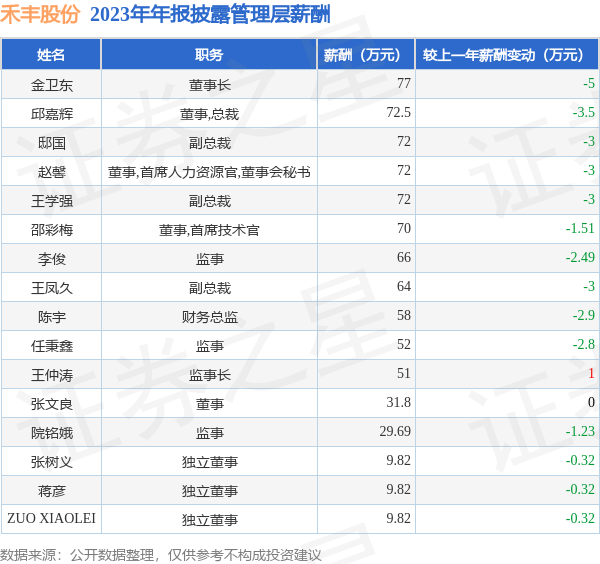Click the change value -2.8
600x564 pixels.
click(584, 344)
